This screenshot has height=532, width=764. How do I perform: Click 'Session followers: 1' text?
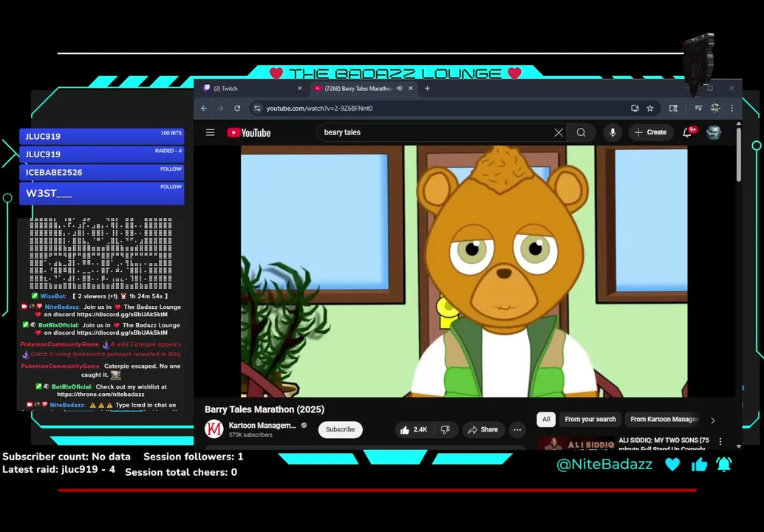tap(193, 457)
